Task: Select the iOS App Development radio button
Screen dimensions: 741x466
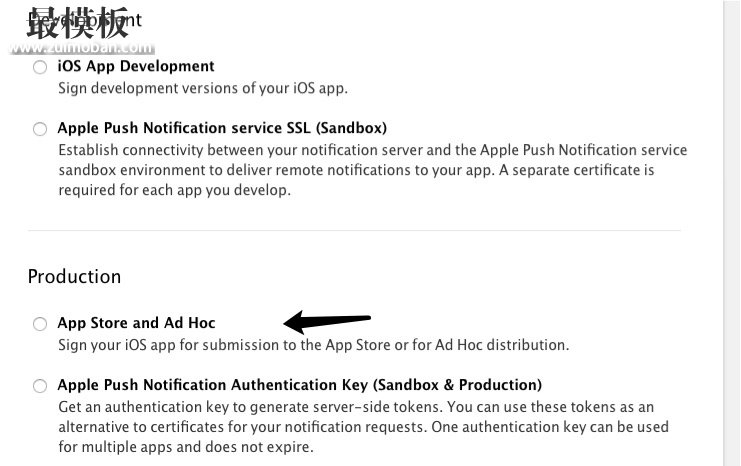Action: (40, 67)
